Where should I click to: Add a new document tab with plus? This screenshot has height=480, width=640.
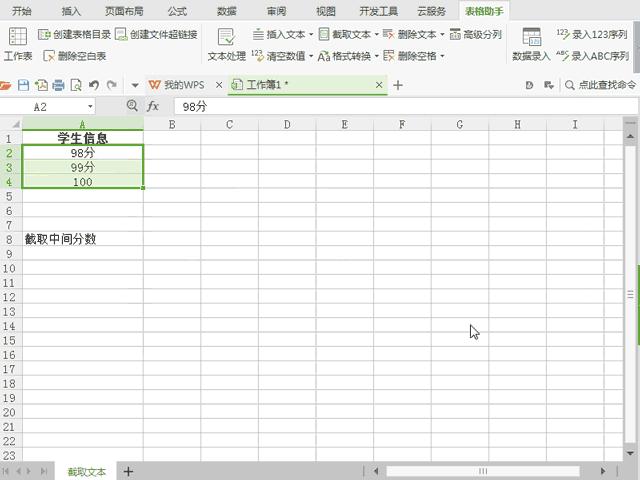398,85
